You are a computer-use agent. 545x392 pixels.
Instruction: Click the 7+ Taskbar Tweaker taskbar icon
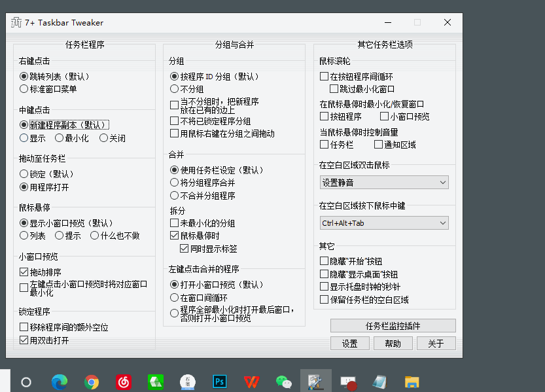[x=315, y=382]
